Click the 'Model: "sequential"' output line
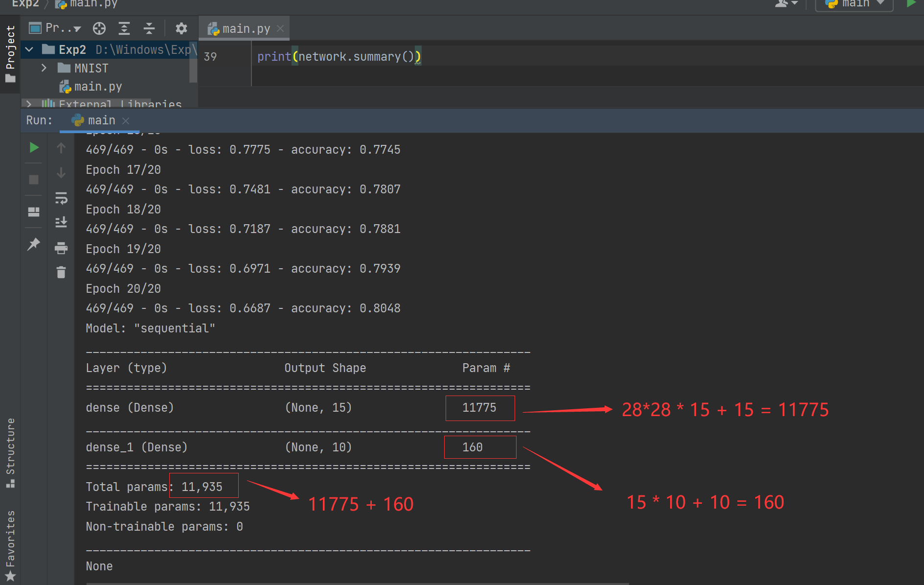This screenshot has height=585, width=924. [150, 328]
